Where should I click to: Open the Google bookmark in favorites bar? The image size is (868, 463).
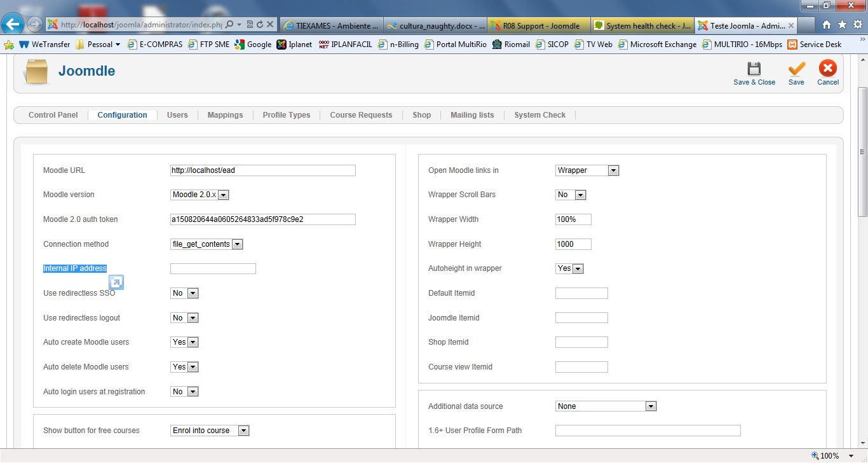[253, 45]
